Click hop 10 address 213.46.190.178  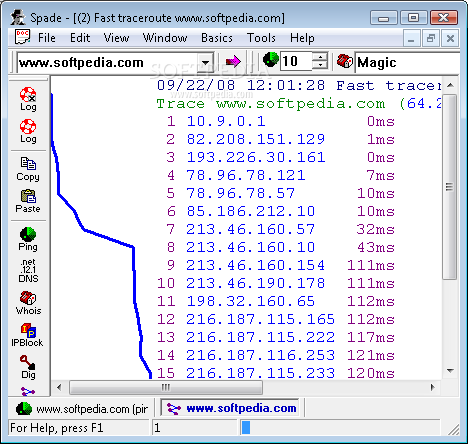256,283
